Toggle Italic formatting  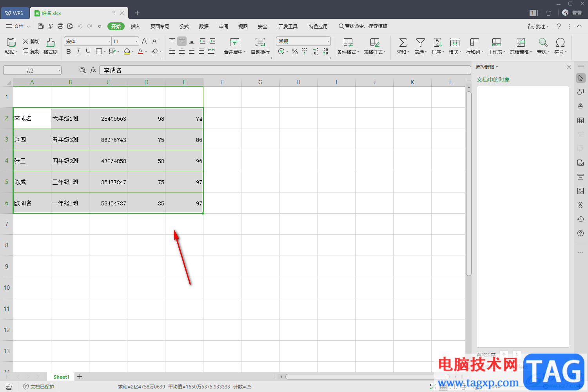pyautogui.click(x=78, y=51)
